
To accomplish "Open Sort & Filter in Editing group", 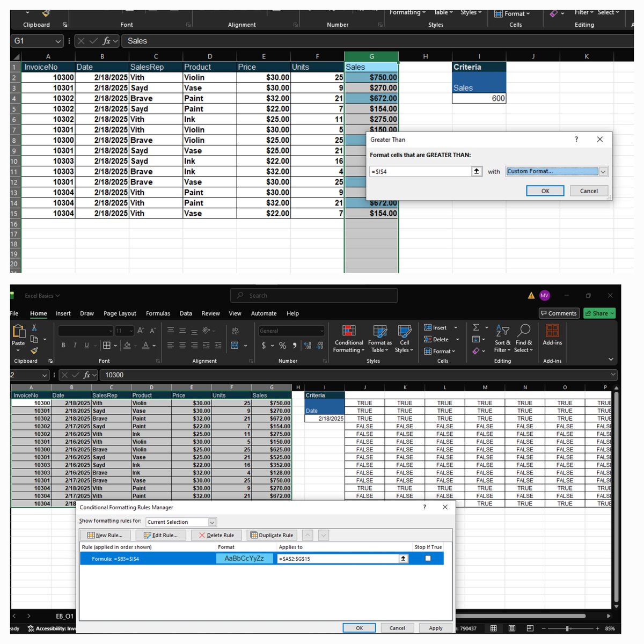I will 503,339.
